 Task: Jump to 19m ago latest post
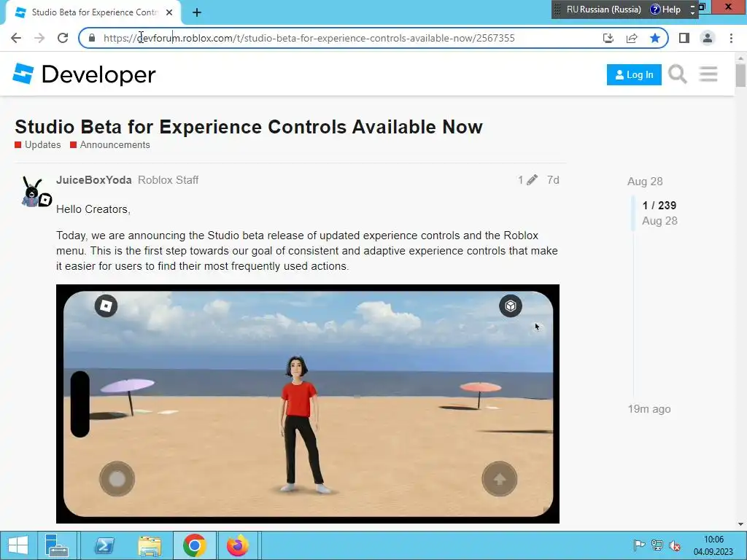tap(649, 409)
